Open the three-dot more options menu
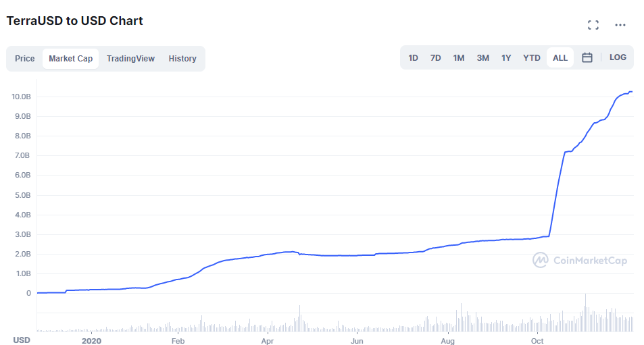 click(x=620, y=25)
